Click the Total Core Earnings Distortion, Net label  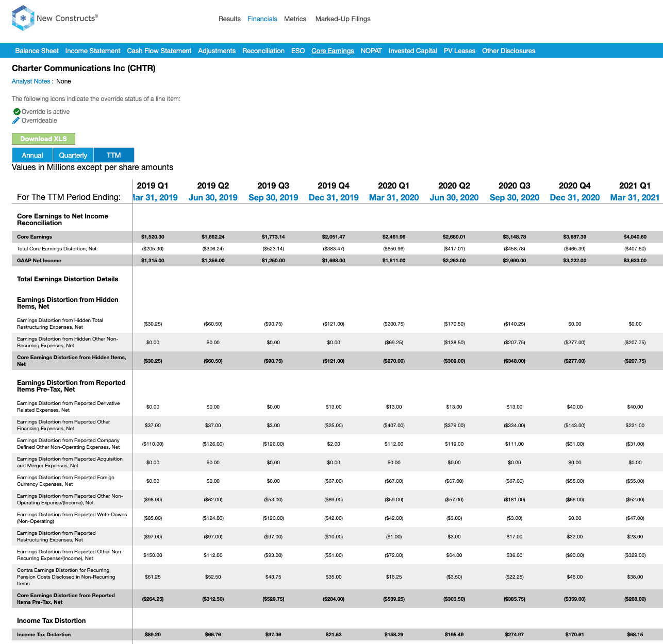click(x=57, y=249)
